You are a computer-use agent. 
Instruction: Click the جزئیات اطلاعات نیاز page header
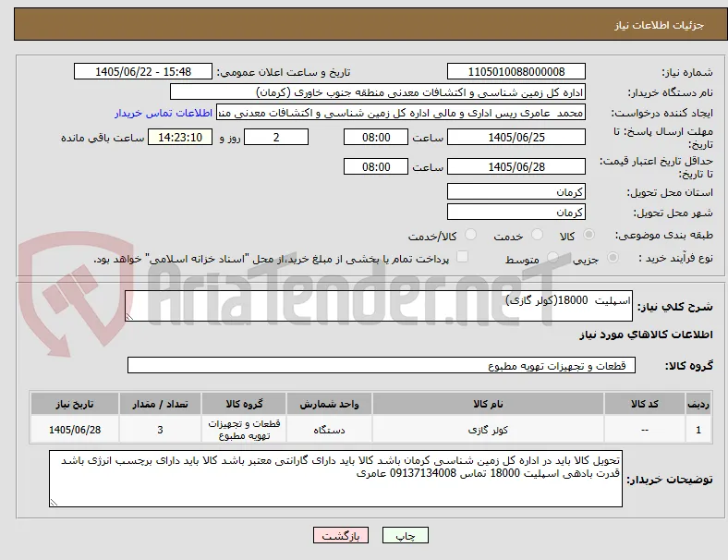point(660,25)
